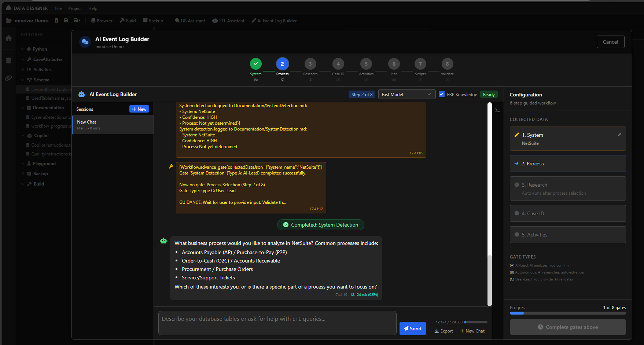Viewport: 644px width, 345px height.
Task: Click Build in the top toolbar
Action: (x=128, y=21)
